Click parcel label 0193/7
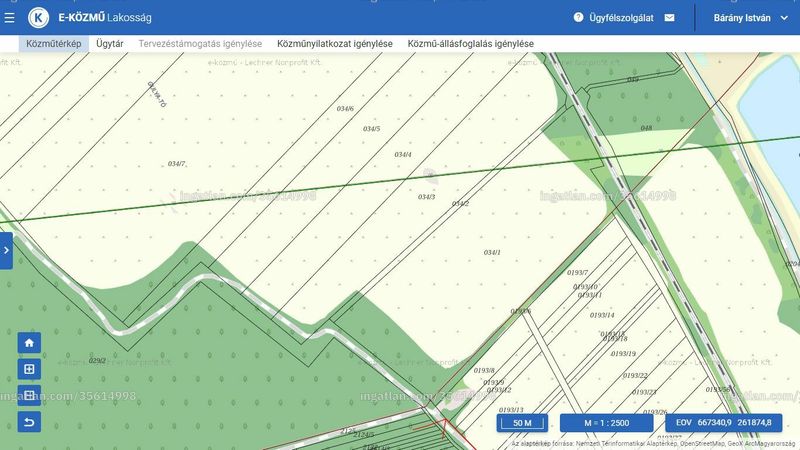This screenshot has width=800, height=450. click(577, 273)
